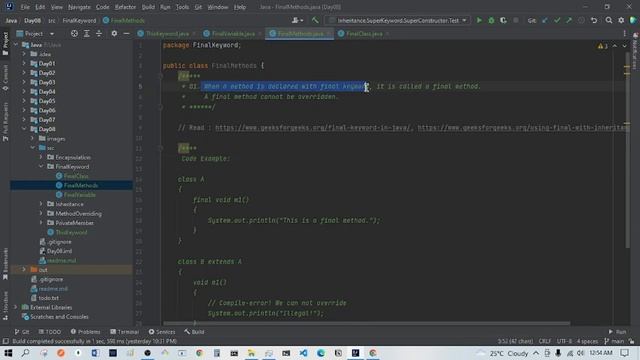Hide the Project panel with minus icon

pos(127,33)
